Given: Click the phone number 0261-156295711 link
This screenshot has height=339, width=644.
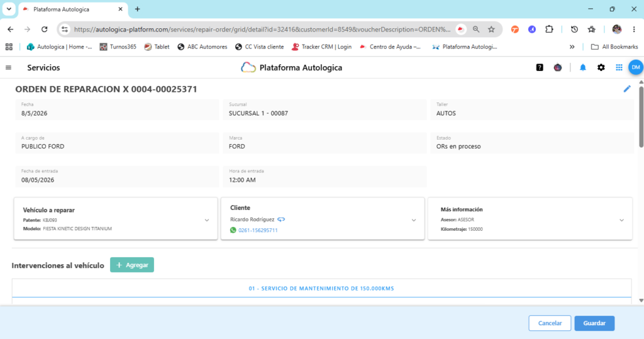Looking at the screenshot, I should tap(258, 230).
